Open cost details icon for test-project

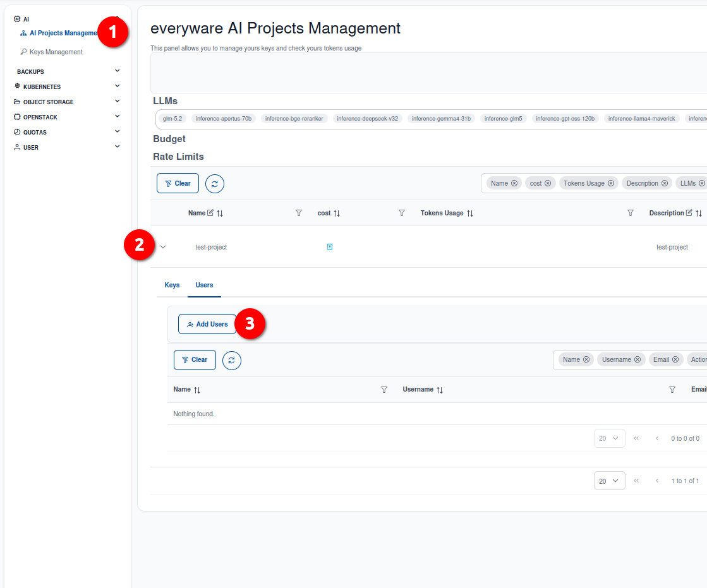pos(330,246)
